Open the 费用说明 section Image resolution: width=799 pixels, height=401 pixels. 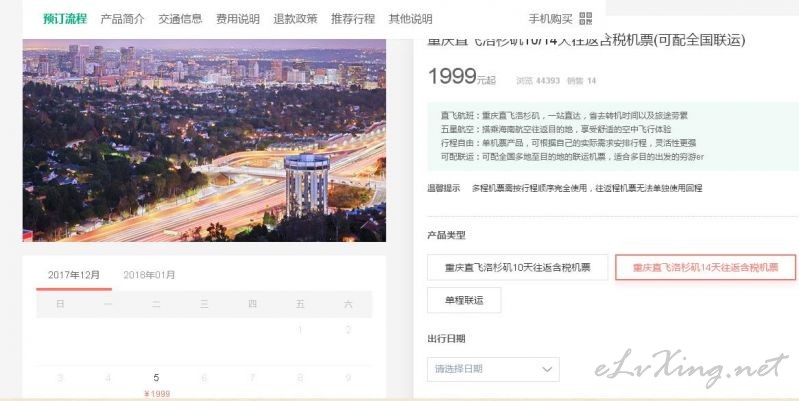(237, 19)
